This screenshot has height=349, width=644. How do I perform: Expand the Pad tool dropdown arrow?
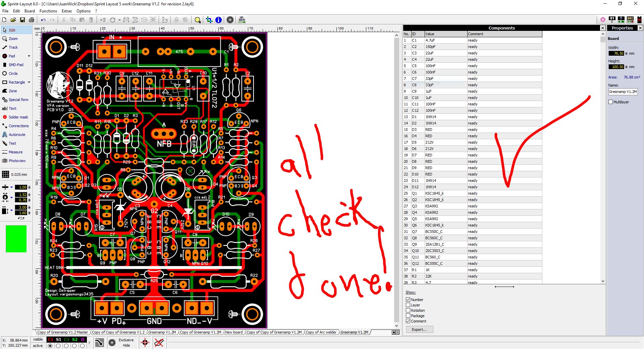click(29, 56)
